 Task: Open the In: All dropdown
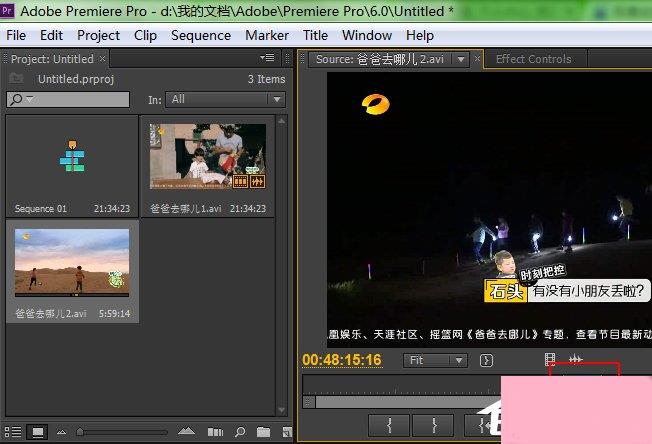pyautogui.click(x=225, y=100)
